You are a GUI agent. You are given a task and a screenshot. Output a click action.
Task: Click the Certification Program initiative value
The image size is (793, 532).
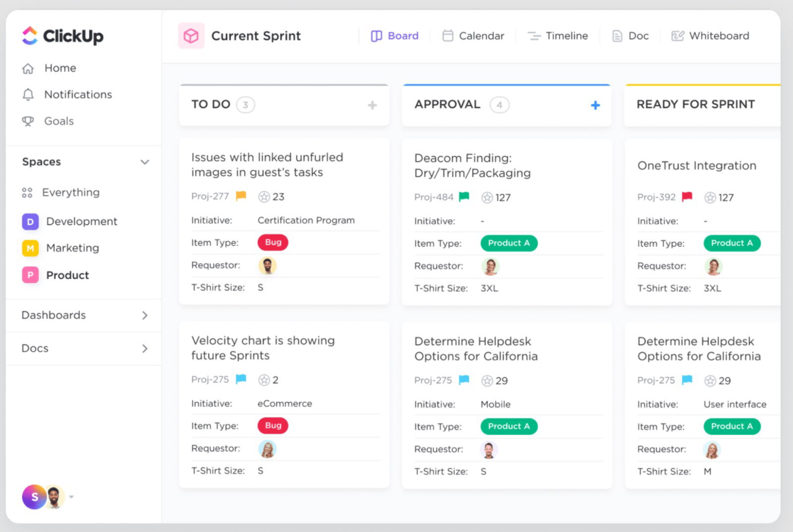(306, 220)
